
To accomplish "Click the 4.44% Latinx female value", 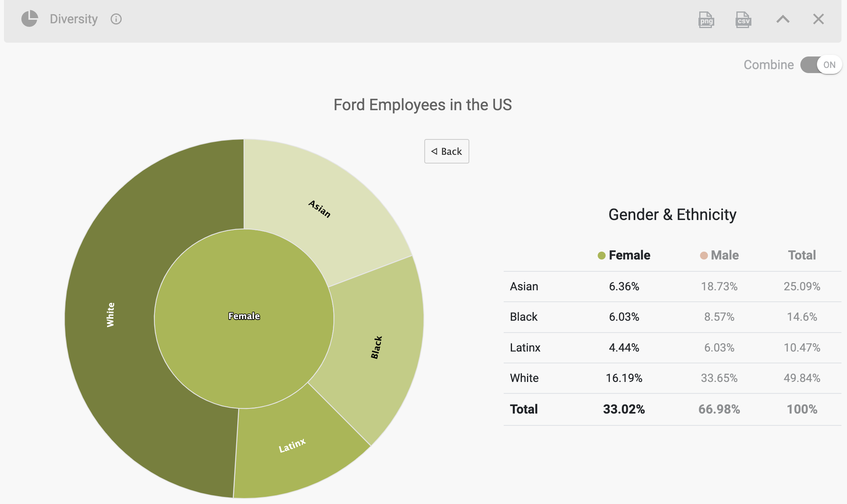I will tap(624, 348).
